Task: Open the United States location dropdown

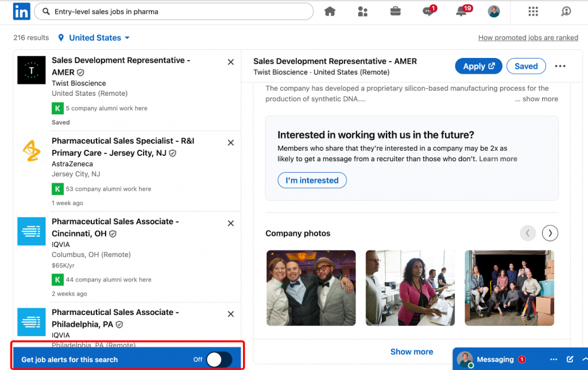Action: (99, 38)
